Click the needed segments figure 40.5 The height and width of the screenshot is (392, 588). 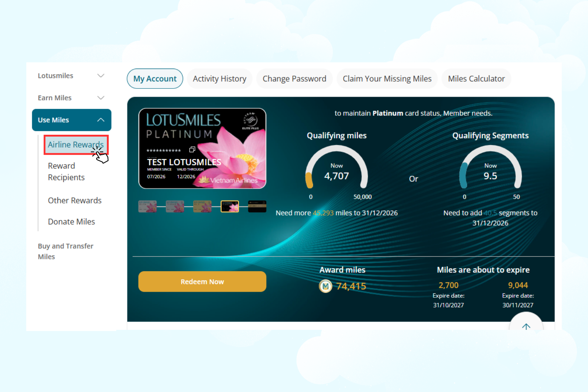[x=490, y=213]
